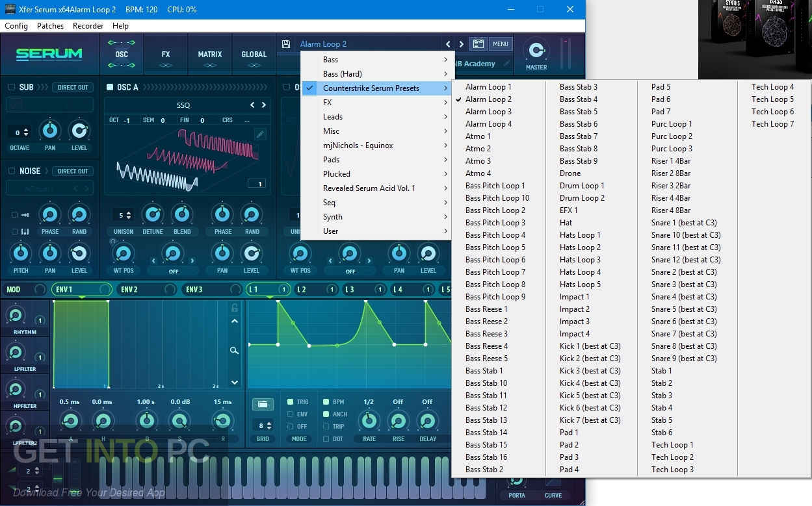
Task: Click the MASTER volume knob
Action: [536, 51]
